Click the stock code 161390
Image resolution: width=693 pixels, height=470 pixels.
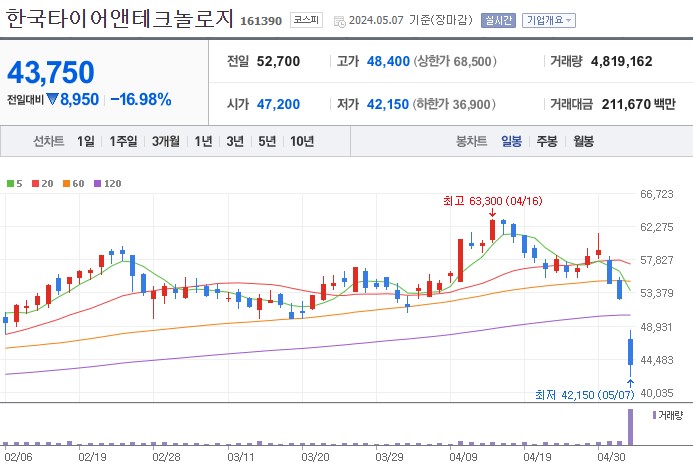tap(261, 21)
